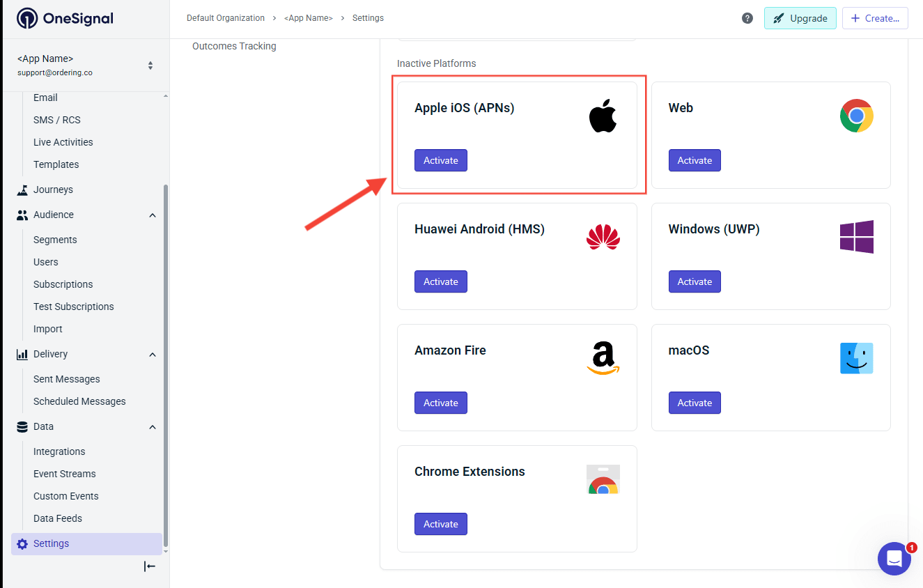Click the OneSignal logo

(x=65, y=18)
